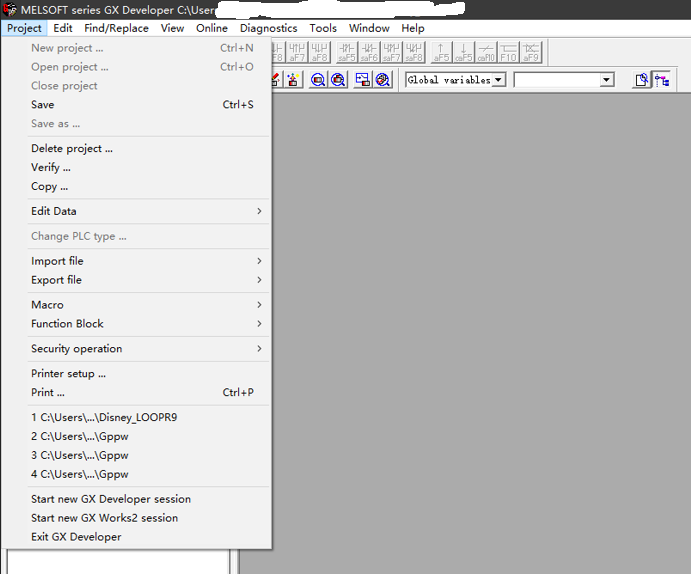The width and height of the screenshot is (691, 574).
Task: Open the Global variables dropdown
Action: 499,80
